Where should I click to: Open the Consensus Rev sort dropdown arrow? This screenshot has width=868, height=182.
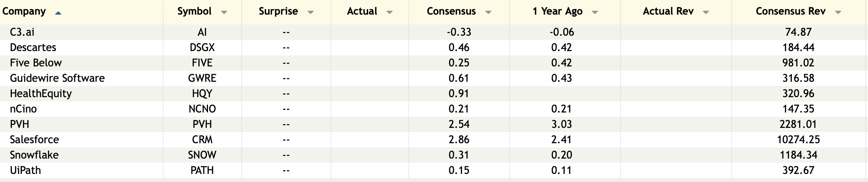(x=838, y=12)
